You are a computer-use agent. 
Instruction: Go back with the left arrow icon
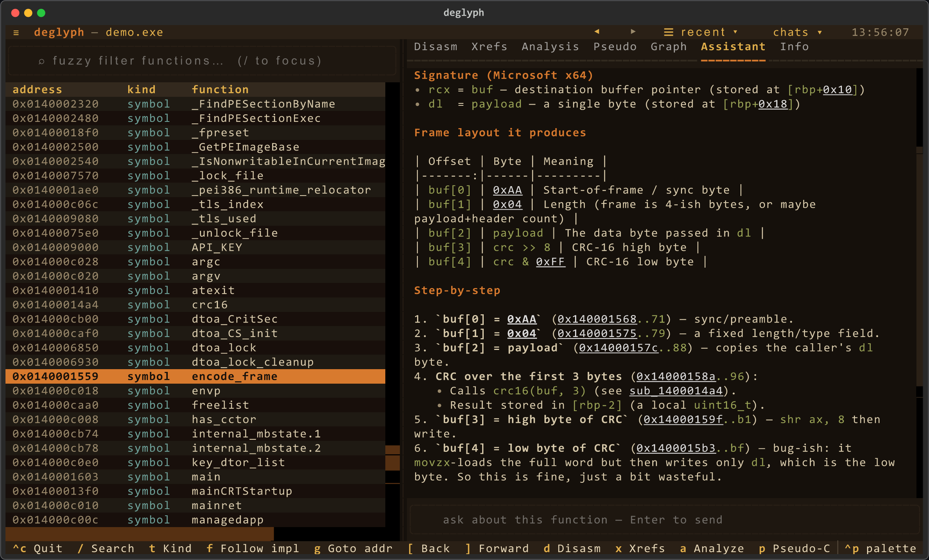click(x=597, y=32)
